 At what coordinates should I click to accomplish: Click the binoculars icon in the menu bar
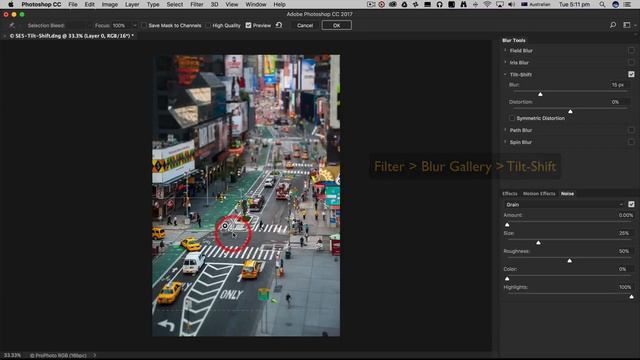pos(463,4)
